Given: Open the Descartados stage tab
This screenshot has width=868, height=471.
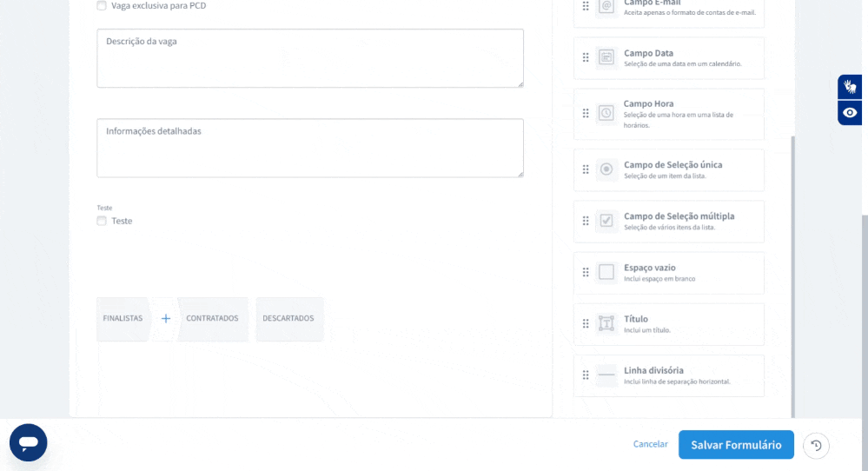Looking at the screenshot, I should pyautogui.click(x=288, y=318).
